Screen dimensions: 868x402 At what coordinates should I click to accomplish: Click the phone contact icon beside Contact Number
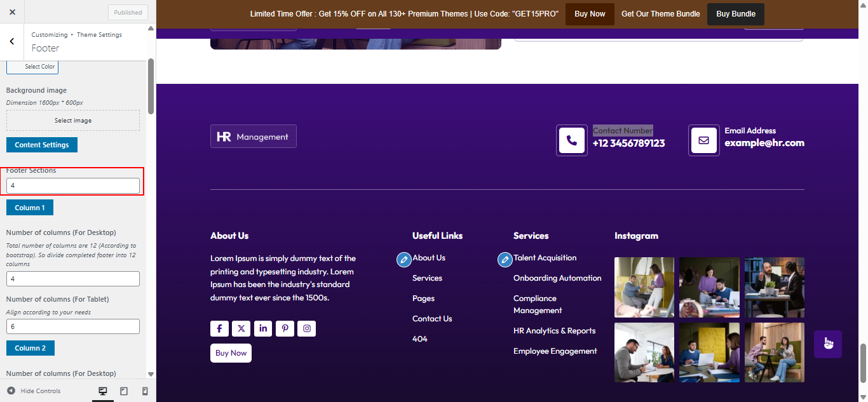point(571,140)
